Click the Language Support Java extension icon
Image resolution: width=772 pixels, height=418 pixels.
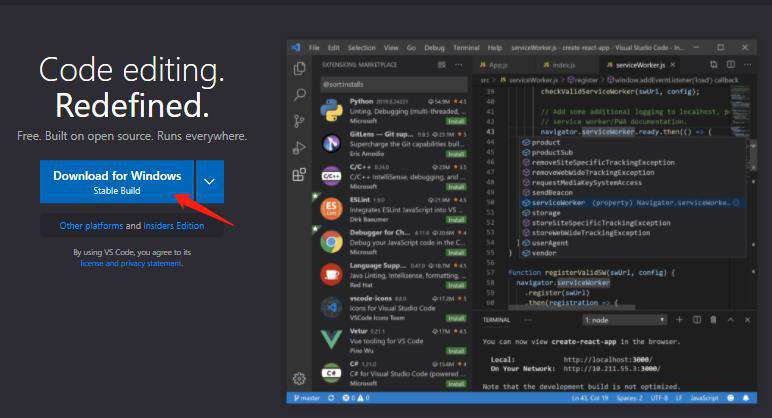tap(331, 275)
